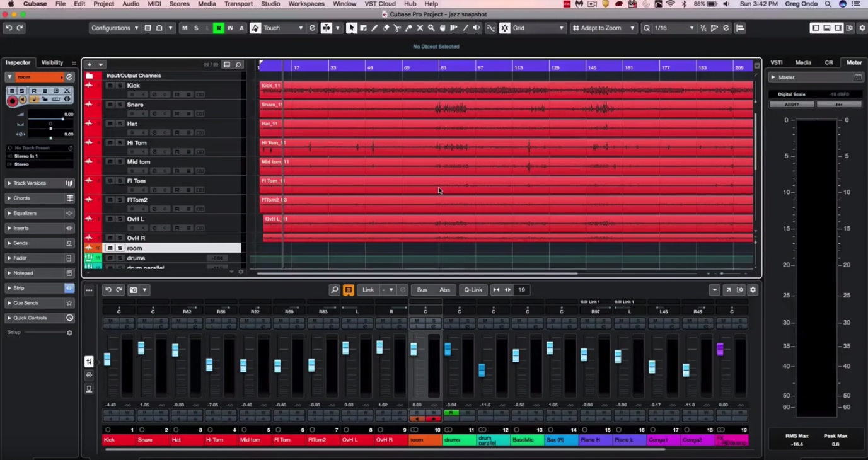Click the Kick channel fader
The height and width of the screenshot is (460, 868).
tap(107, 359)
